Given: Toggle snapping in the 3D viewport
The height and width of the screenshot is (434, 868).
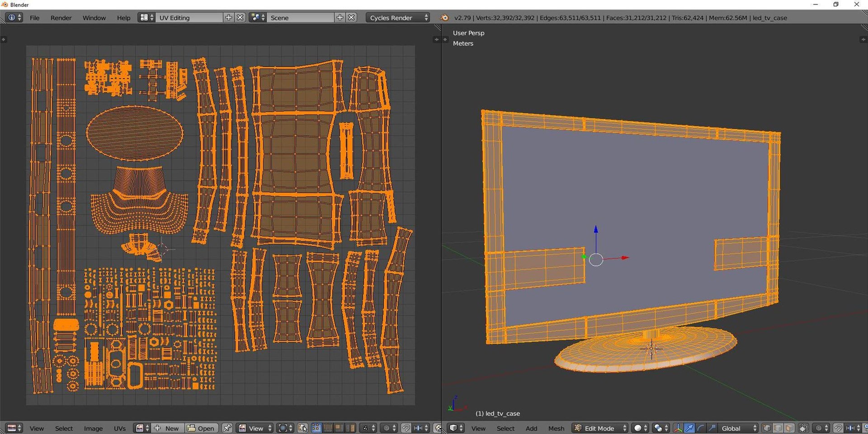Looking at the screenshot, I should 838,428.
